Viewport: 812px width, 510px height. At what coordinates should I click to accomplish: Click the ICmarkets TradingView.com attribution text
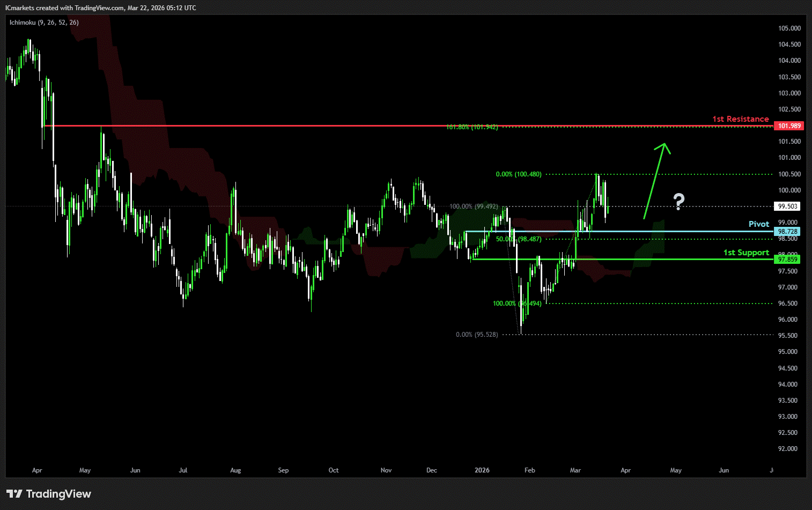[x=101, y=8]
